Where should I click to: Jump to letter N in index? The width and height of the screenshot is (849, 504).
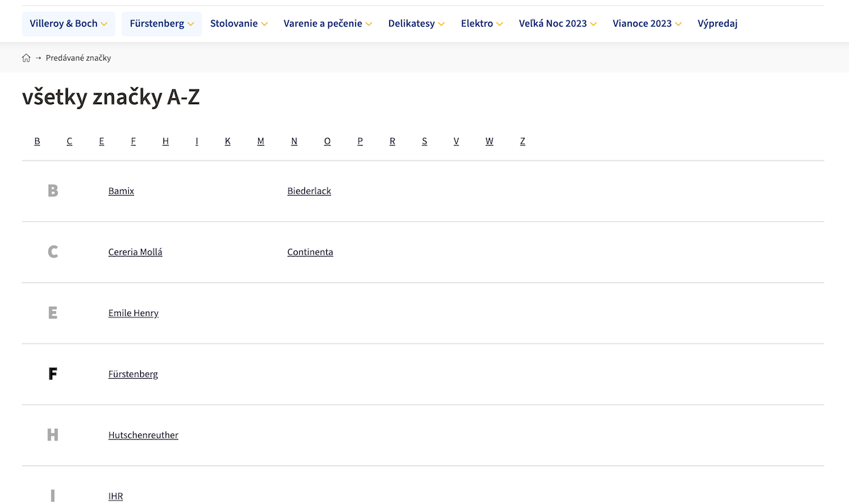(x=294, y=141)
